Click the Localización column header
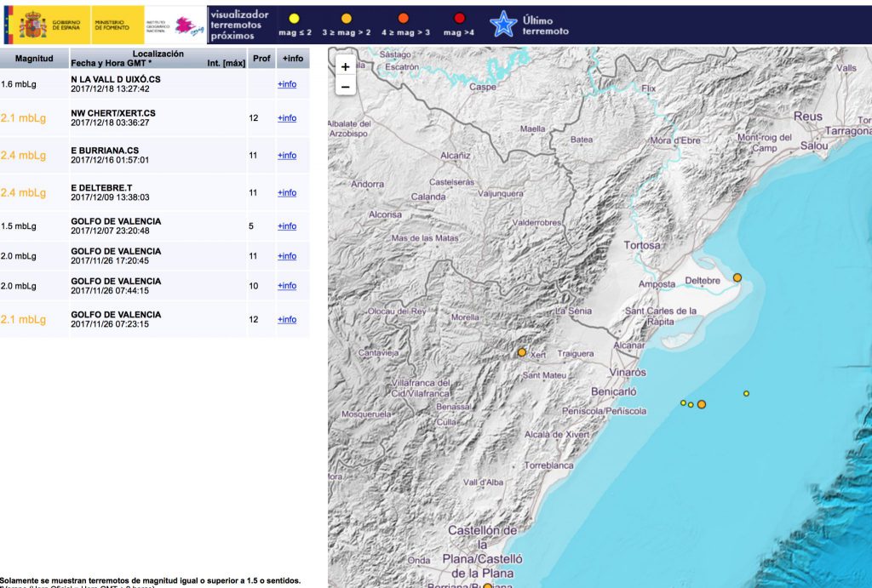This screenshot has height=588, width=872. [x=158, y=54]
